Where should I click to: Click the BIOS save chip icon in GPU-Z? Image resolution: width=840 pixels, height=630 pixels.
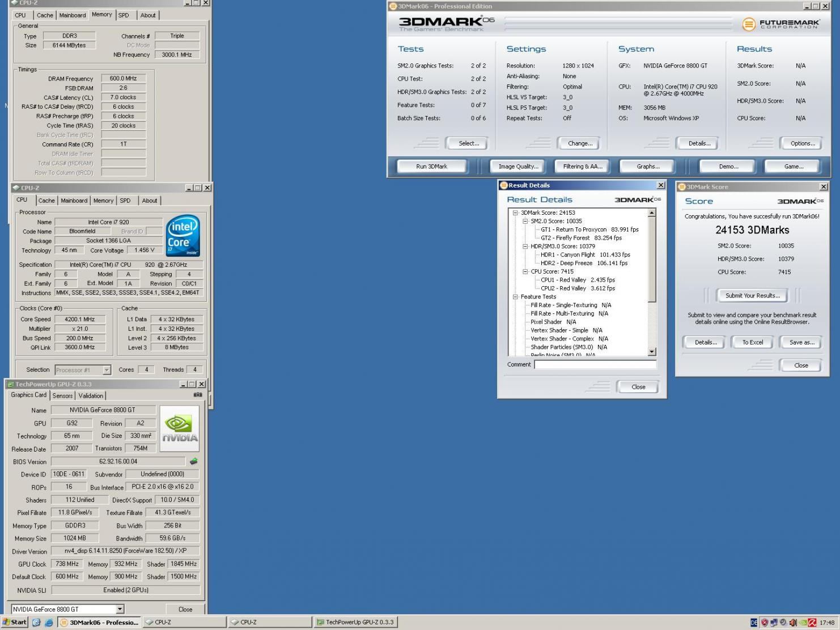pyautogui.click(x=193, y=461)
